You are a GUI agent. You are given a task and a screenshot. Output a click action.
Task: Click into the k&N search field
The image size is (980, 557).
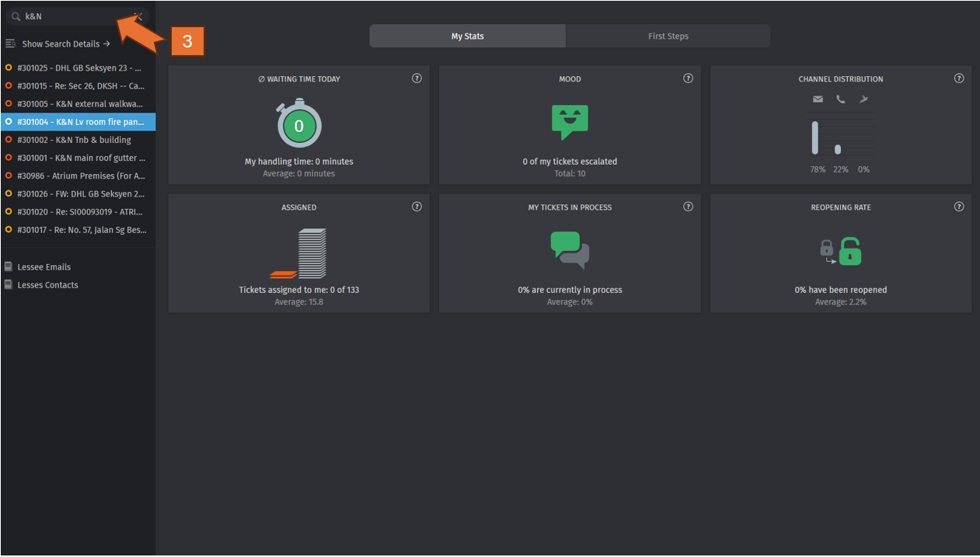pos(74,16)
